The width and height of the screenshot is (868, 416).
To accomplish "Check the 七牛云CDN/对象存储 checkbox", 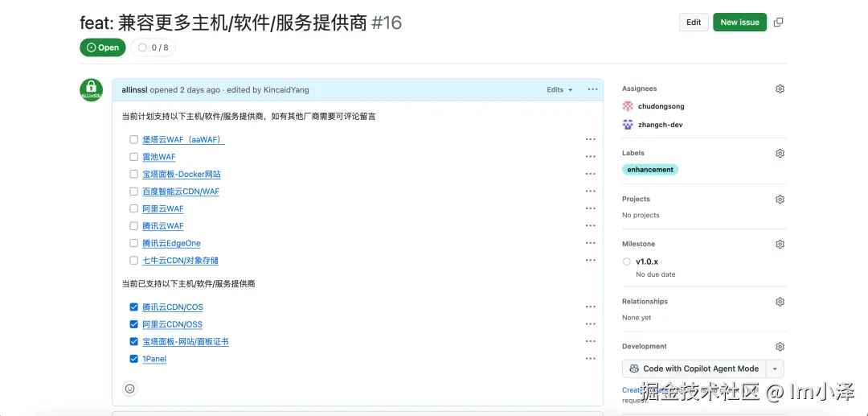I will [x=133, y=260].
